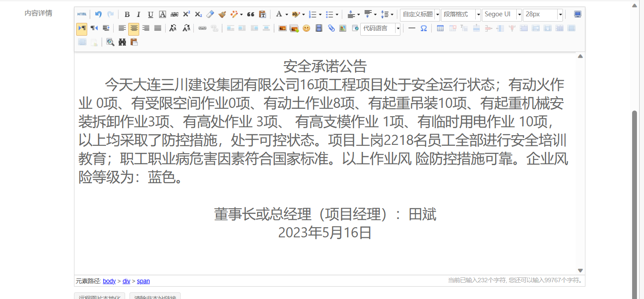Open 代码语言 dropdown
The height and width of the screenshot is (299, 644).
point(380,29)
